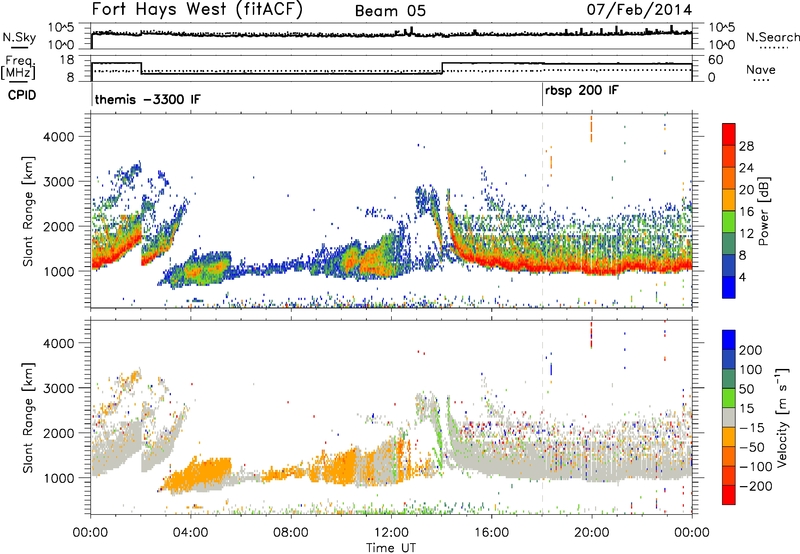Click the '28' power colorbar tick
This screenshot has height=554, width=800.
[746, 146]
